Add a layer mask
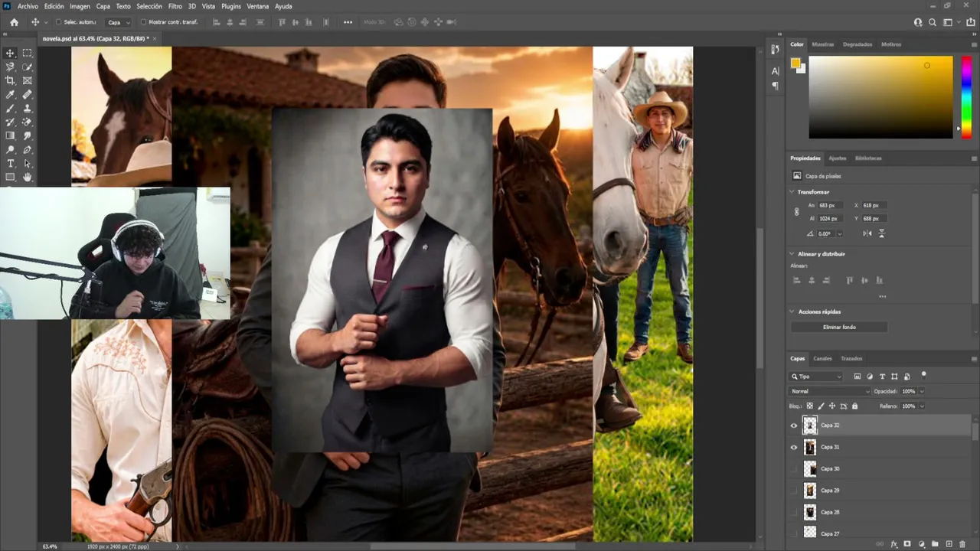The height and width of the screenshot is (551, 980). click(907, 544)
